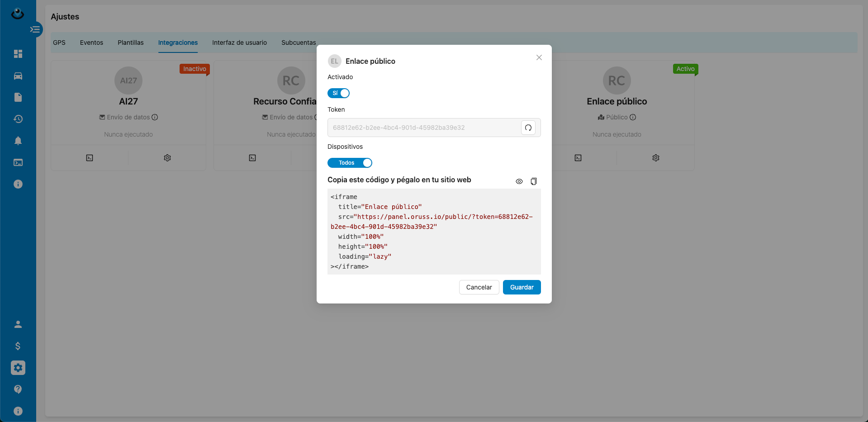This screenshot has width=868, height=422.
Task: Open the history clock icon in sidebar
Action: 18,119
